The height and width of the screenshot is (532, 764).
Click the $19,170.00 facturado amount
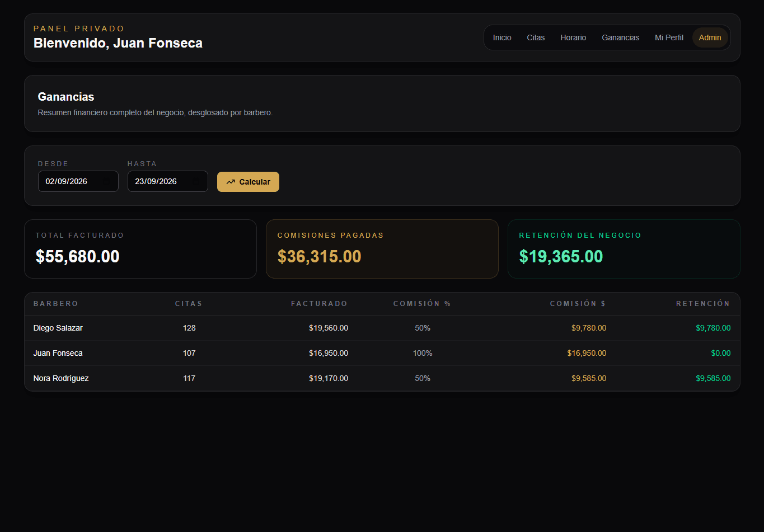tap(329, 378)
